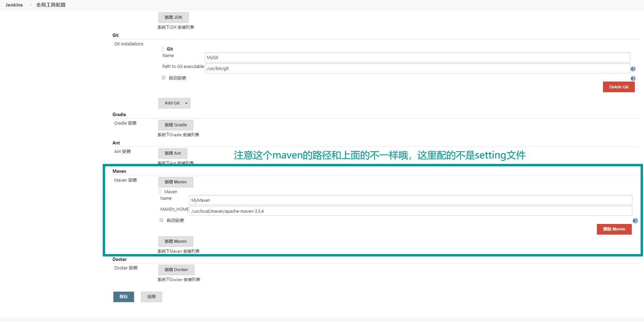Viewport: 644px width, 322px height.
Task: Focus the Git Name field with MyGit
Action: coord(417,57)
